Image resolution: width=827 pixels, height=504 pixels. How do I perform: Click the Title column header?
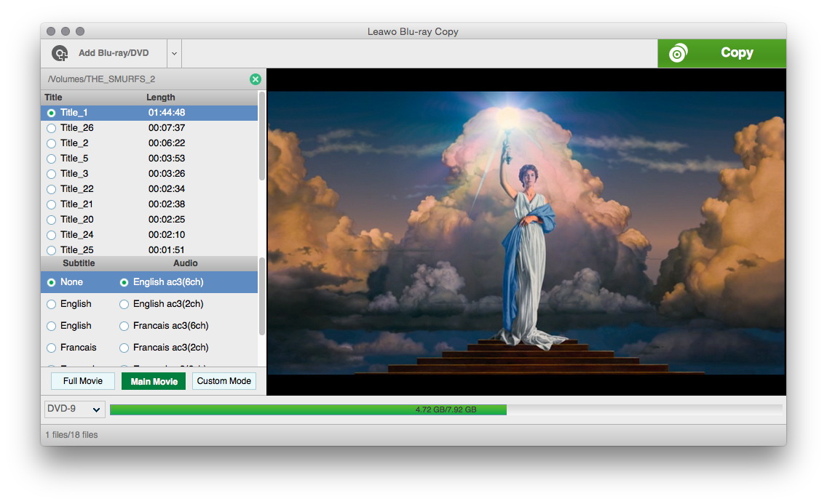click(x=53, y=97)
